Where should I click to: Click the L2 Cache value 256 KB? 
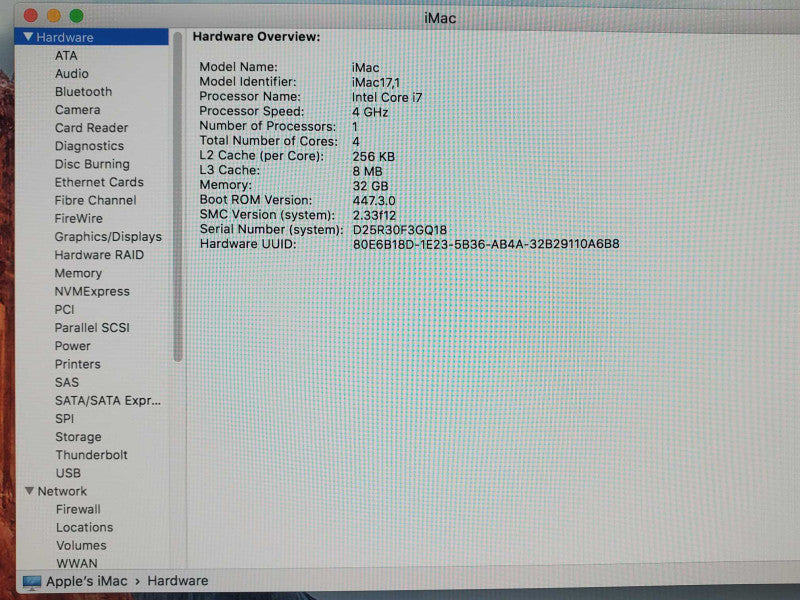pos(373,157)
